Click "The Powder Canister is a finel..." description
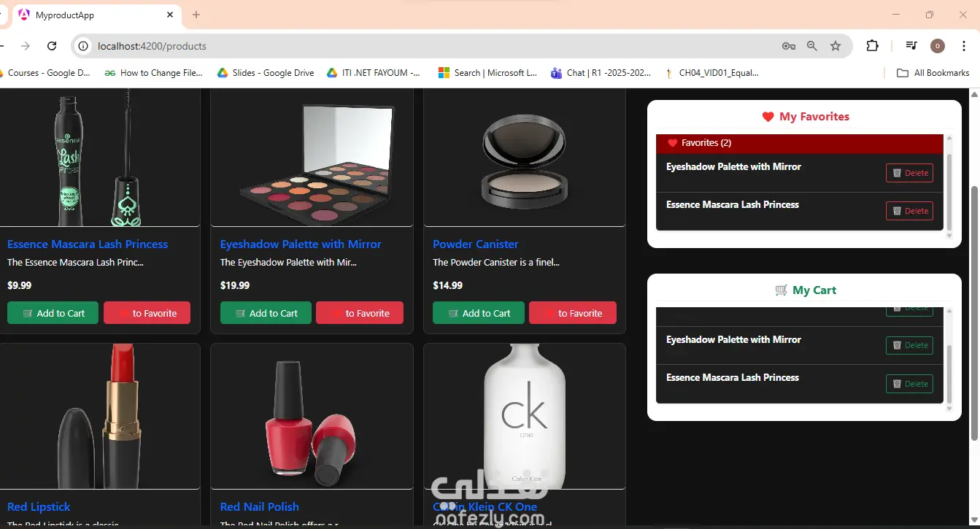 496,263
